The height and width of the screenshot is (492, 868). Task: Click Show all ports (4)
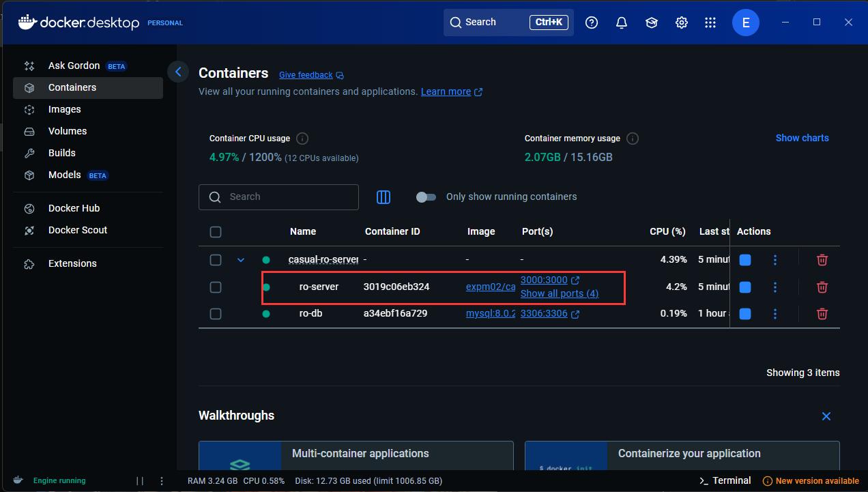point(560,293)
